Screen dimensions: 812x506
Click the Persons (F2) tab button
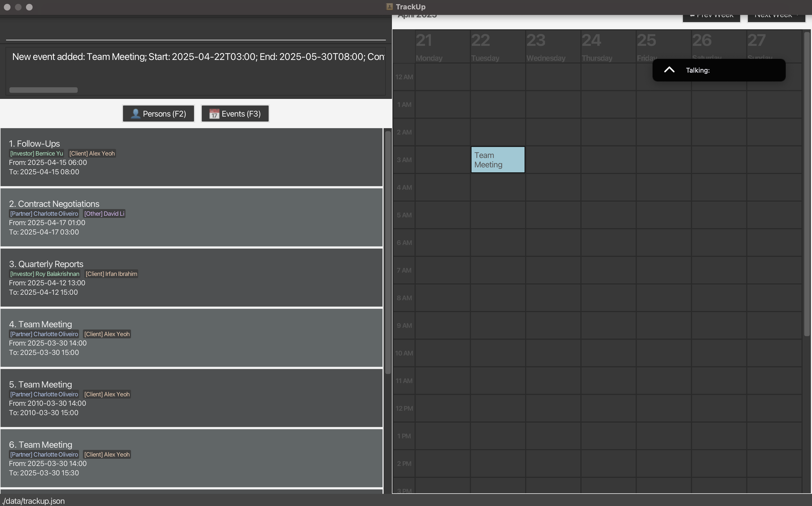(x=158, y=114)
